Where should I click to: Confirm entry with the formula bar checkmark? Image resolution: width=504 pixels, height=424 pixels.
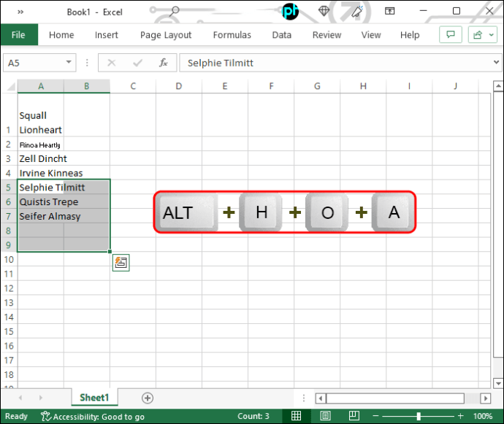[137, 63]
